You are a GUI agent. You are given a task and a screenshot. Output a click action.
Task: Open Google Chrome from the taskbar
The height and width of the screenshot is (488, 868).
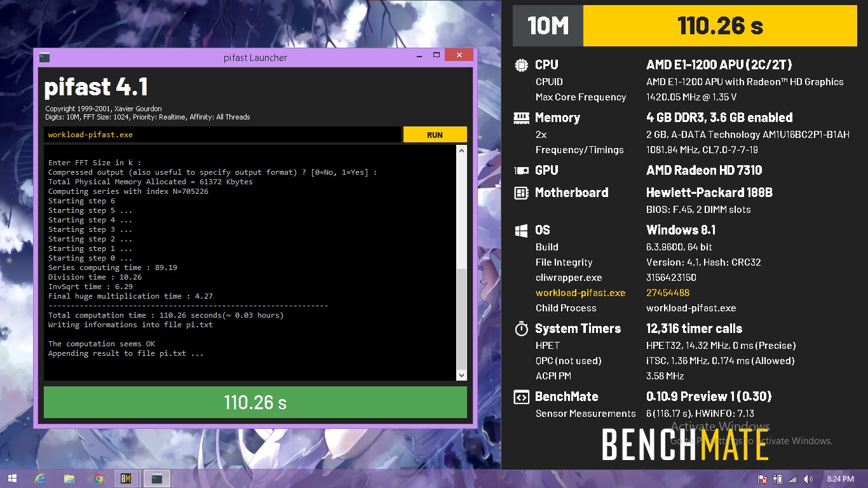pos(98,478)
